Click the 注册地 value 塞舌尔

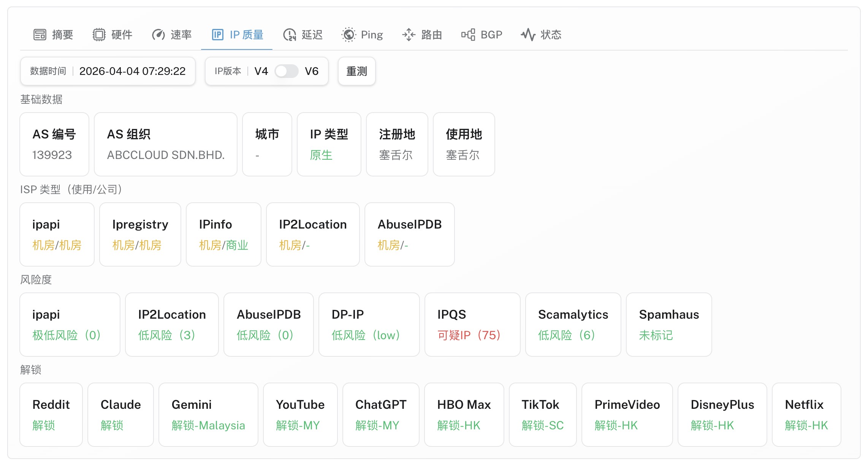pyautogui.click(x=396, y=155)
